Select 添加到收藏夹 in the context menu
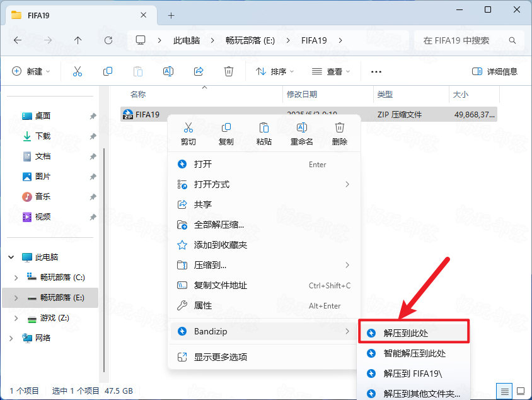Screen dimensions: 532x400 (264, 245)
